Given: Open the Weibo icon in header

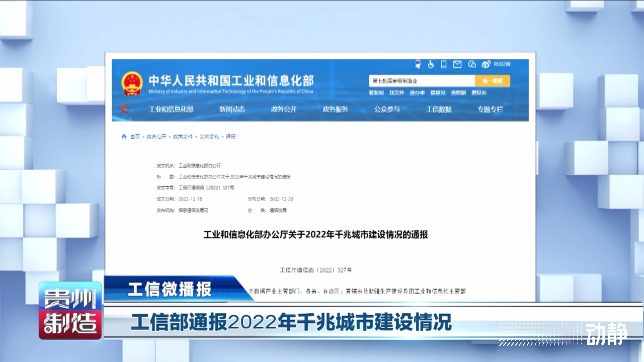Looking at the screenshot, I should point(486,64).
